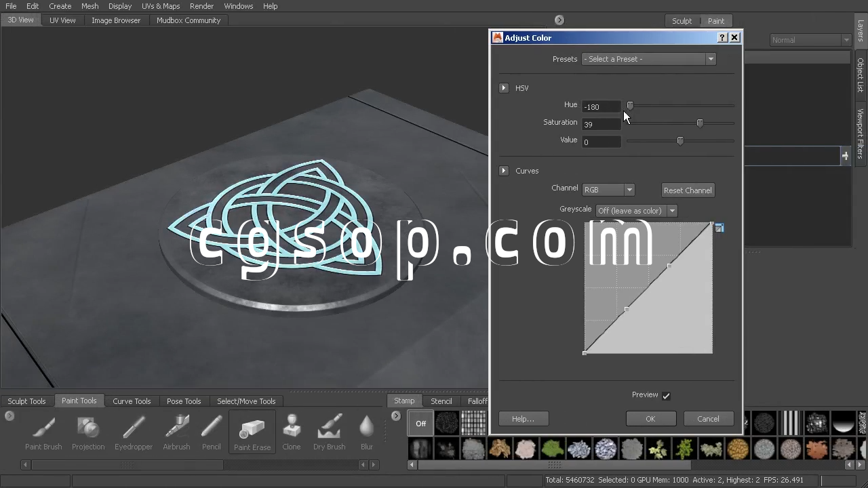Image resolution: width=868 pixels, height=488 pixels.
Task: Click the round arrow icon left of Sculpt tab
Action: pyautogui.click(x=559, y=20)
